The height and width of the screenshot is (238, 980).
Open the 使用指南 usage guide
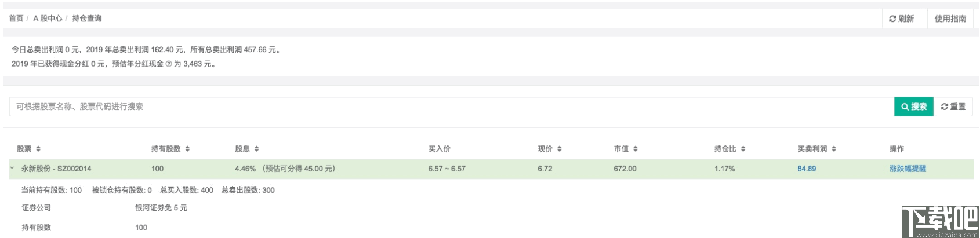click(950, 19)
